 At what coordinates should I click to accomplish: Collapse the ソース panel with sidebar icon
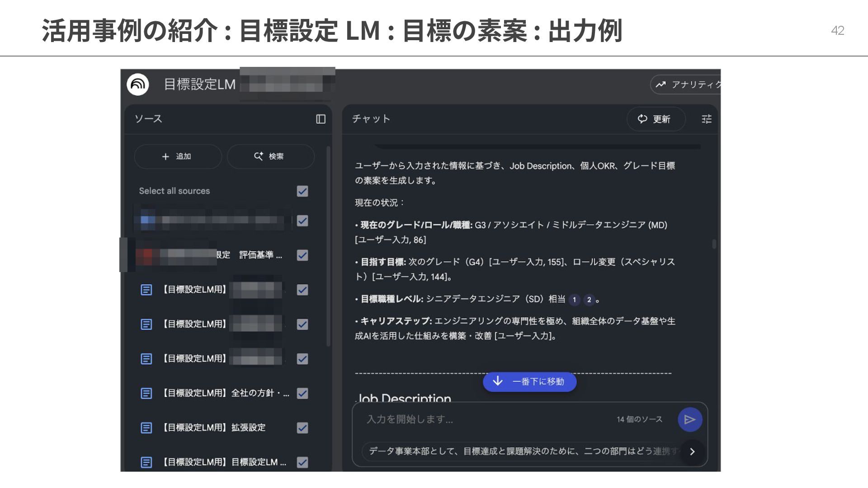click(321, 119)
